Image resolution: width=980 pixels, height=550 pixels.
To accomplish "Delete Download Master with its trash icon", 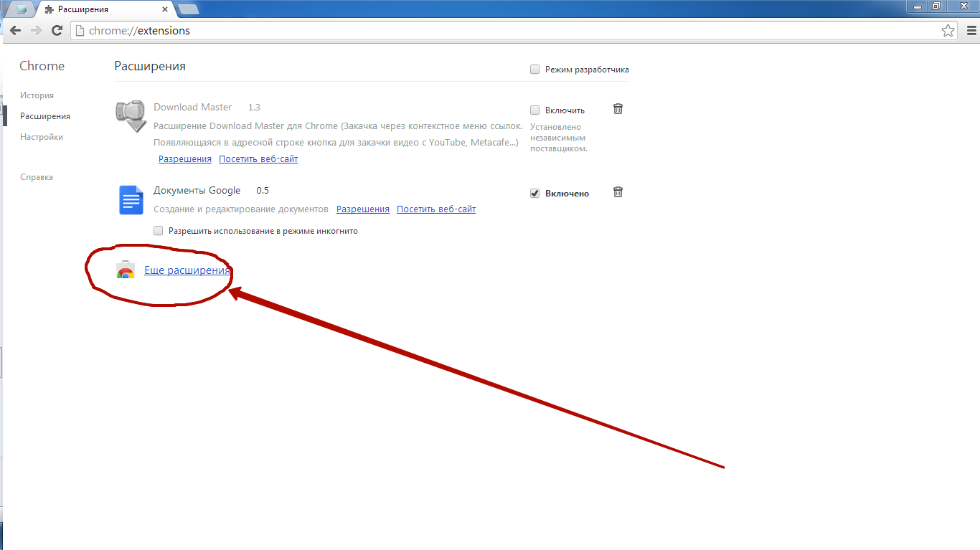I will pyautogui.click(x=618, y=109).
